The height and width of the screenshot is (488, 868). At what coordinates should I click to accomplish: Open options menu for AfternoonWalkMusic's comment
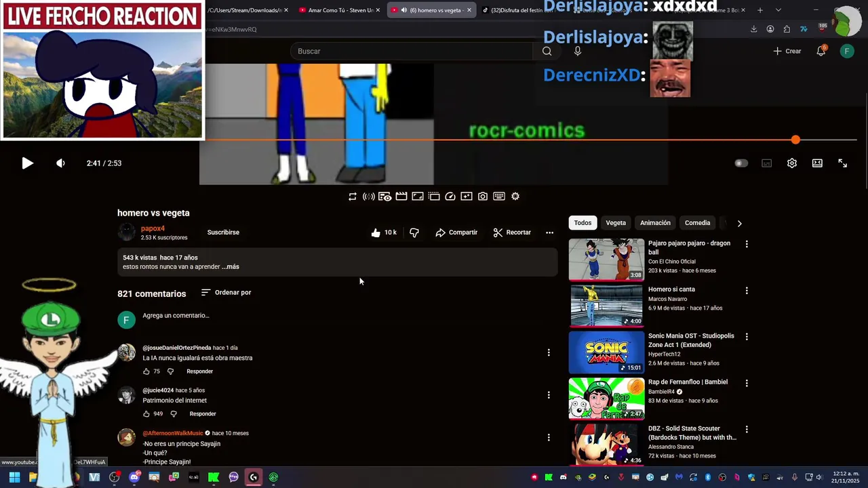tap(549, 438)
